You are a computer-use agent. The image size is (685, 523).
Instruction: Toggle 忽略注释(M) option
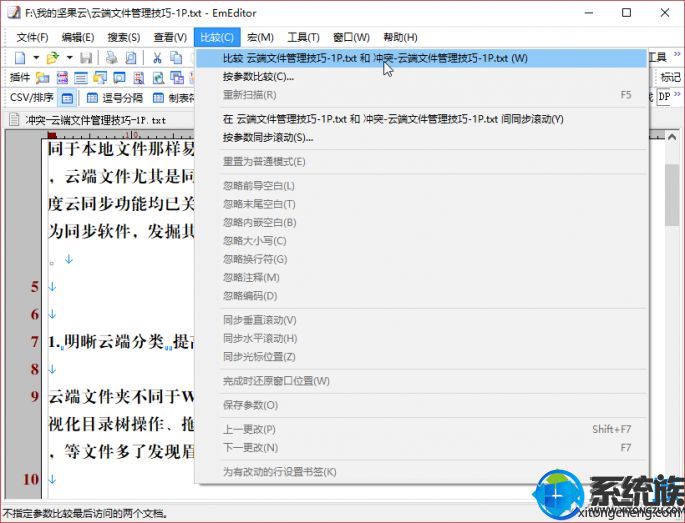[421, 277]
